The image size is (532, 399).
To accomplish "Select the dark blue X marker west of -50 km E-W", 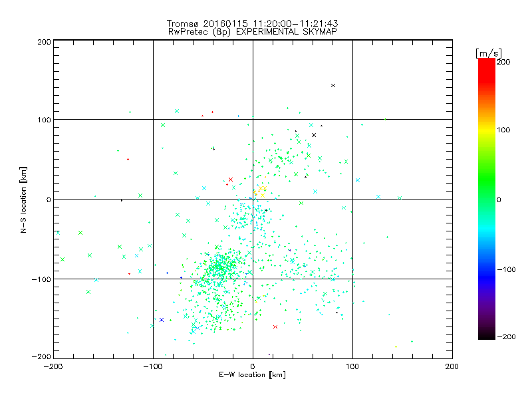I will [x=162, y=320].
